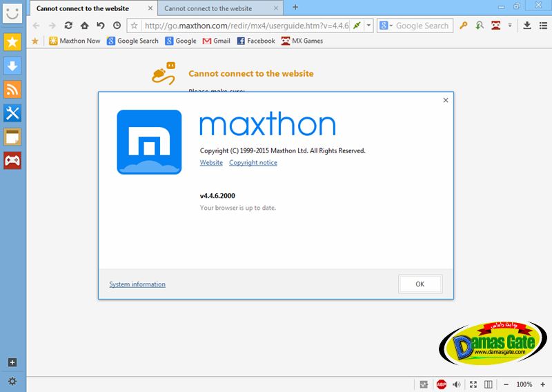Click the address bar URL field
Viewport: 552px width, 392px height.
coord(246,26)
